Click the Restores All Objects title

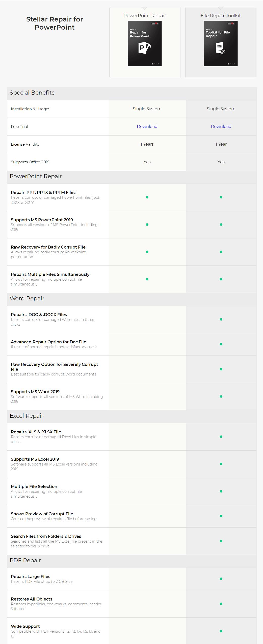click(x=32, y=599)
